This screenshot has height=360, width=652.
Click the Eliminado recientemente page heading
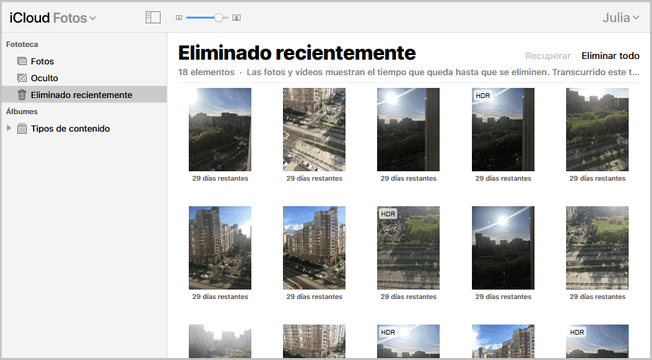pos(297,53)
